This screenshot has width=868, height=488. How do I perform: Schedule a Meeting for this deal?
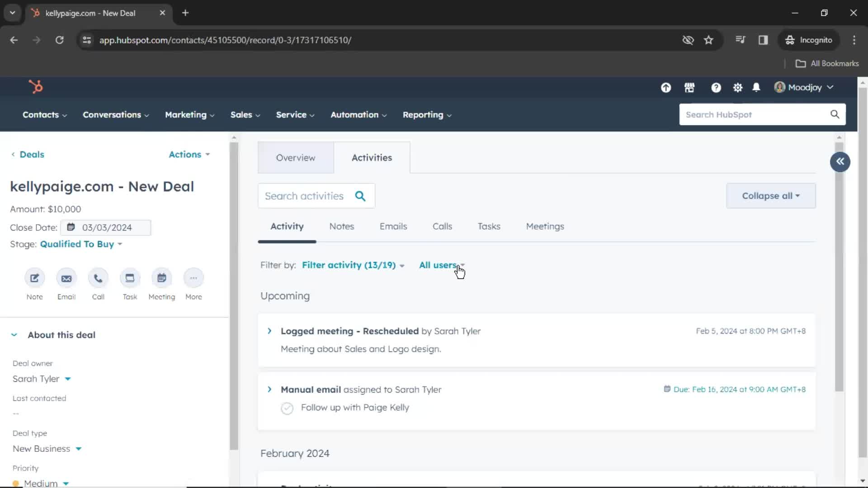[161, 278]
